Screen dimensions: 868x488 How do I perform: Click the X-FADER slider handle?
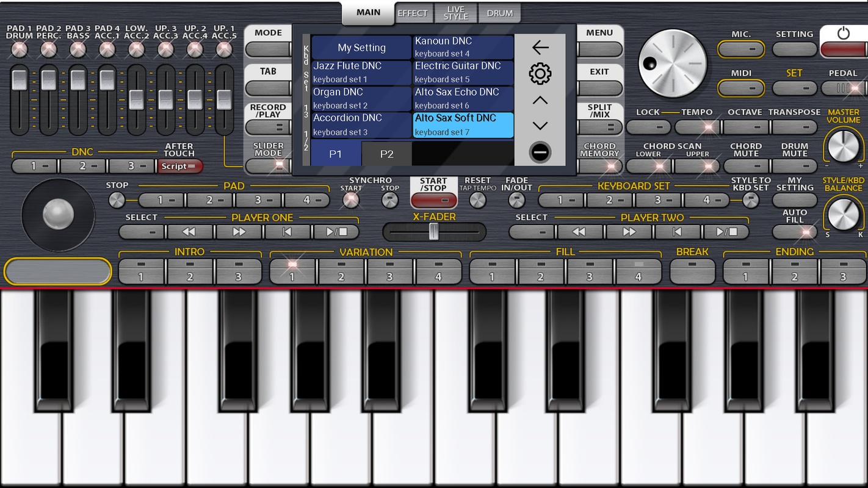click(x=433, y=232)
